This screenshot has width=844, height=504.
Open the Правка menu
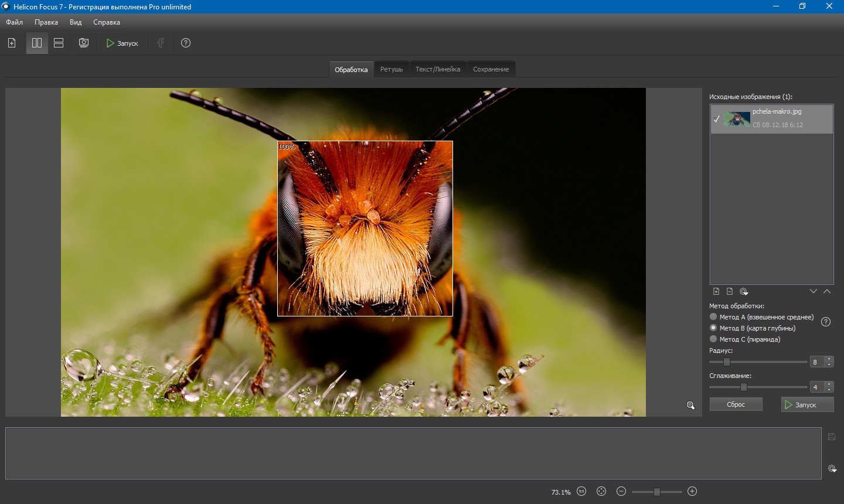click(x=46, y=22)
